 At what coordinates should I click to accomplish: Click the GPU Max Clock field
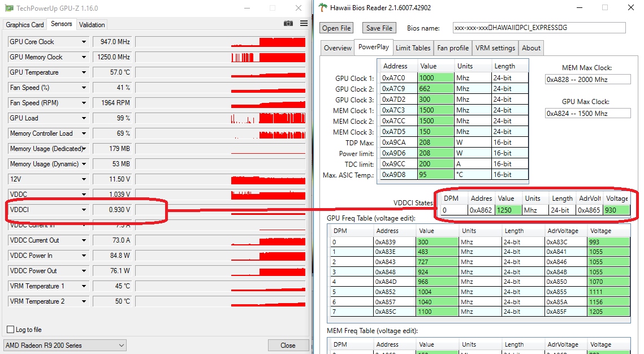587,113
